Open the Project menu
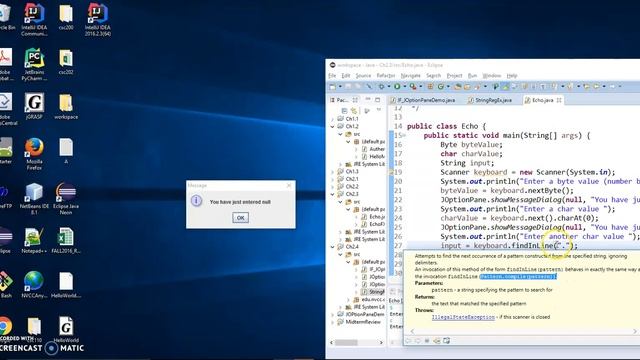640x360 pixels. pyautogui.click(x=454, y=76)
